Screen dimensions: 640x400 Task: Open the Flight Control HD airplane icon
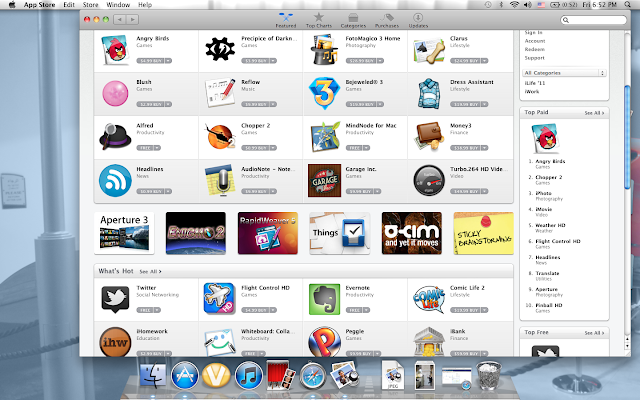coord(220,299)
